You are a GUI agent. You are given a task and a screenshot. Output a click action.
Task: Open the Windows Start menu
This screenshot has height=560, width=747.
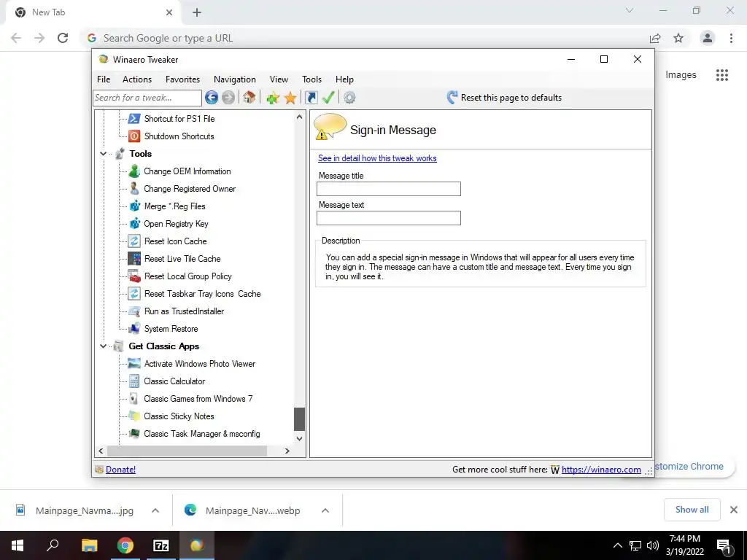coord(18,545)
